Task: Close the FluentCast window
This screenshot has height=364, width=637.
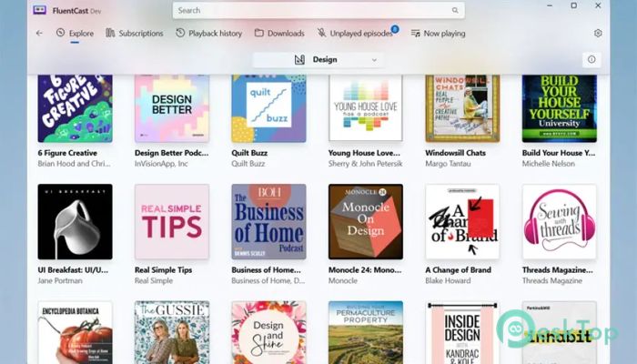Action: (598, 5)
